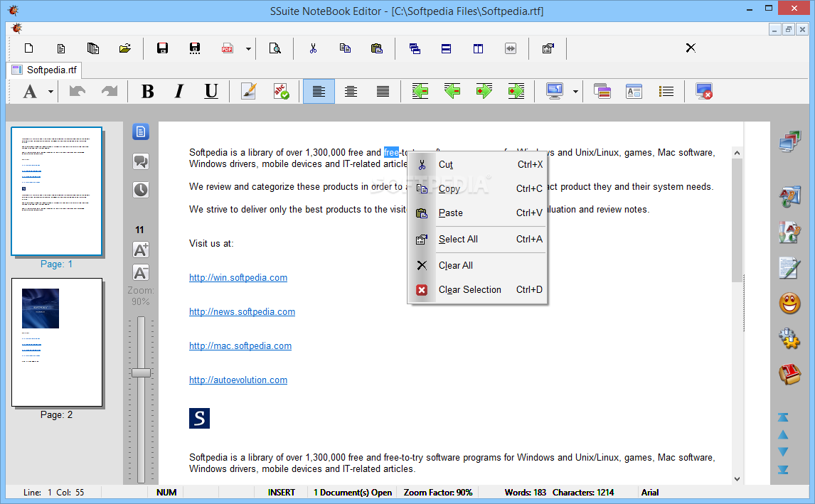815x504 pixels.
Task: Toggle bold formatting
Action: point(148,92)
